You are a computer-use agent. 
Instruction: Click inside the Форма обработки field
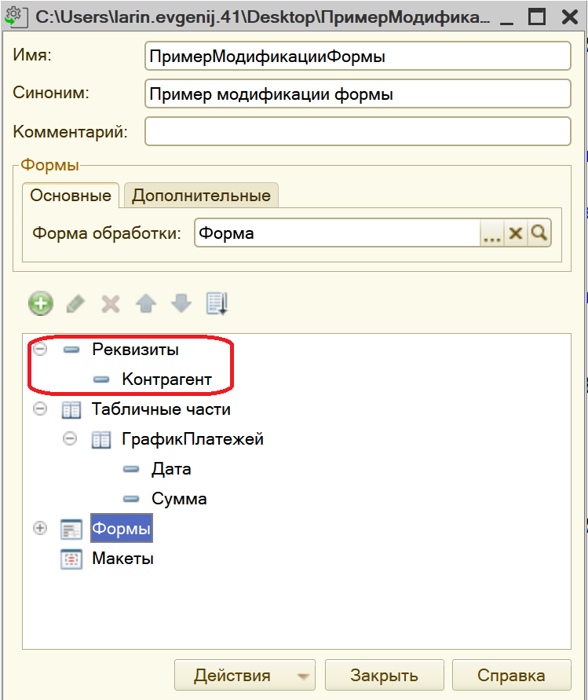point(338,233)
